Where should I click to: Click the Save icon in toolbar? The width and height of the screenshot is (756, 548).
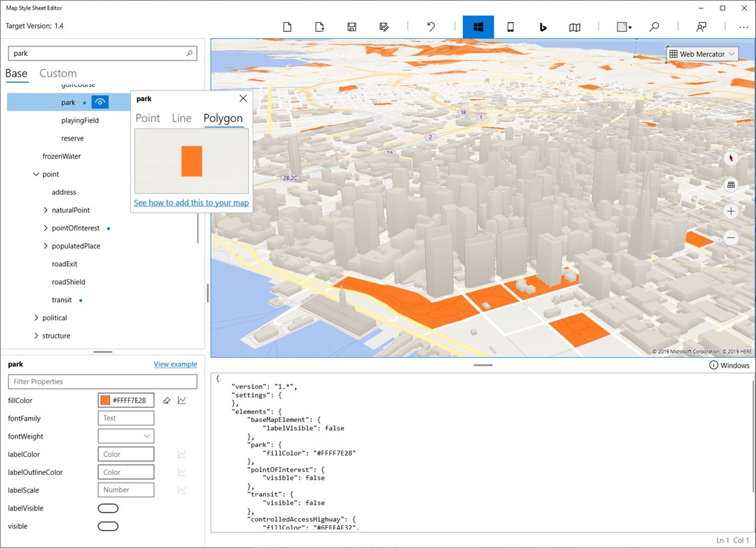[x=352, y=27]
